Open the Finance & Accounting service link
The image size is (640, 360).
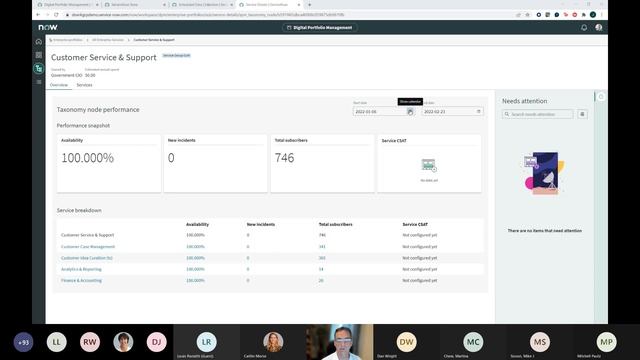[81, 280]
